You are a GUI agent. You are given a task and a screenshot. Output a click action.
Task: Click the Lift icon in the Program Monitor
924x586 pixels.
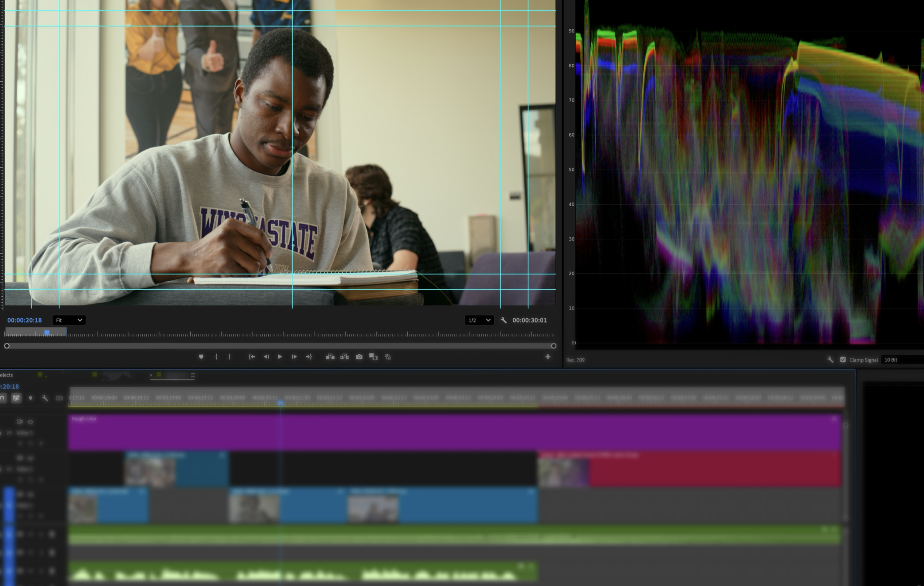[x=330, y=357]
